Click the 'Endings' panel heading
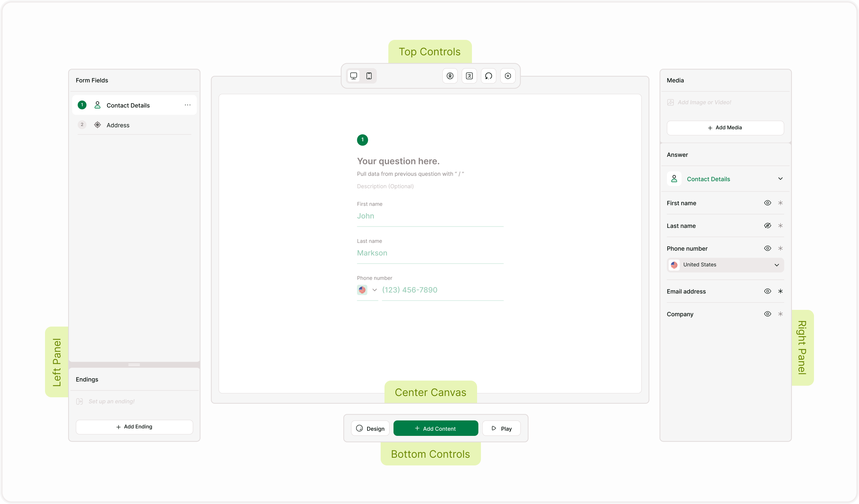The image size is (859, 504). pos(87,379)
